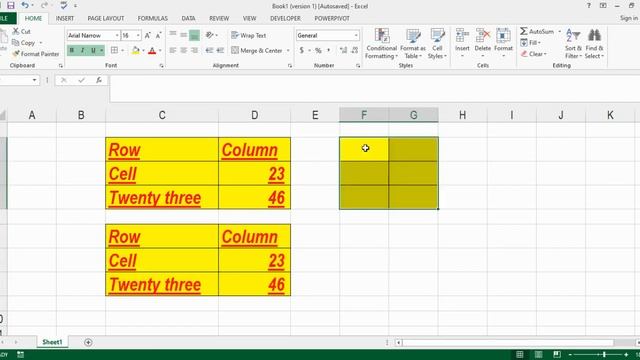640x360 pixels.
Task: Toggle Italic formatting
Action: [82, 50]
